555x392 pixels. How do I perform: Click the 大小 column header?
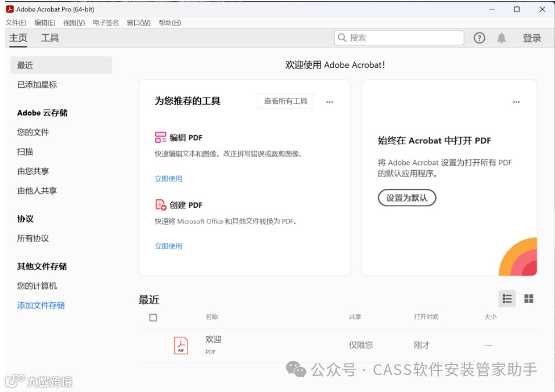coord(490,317)
